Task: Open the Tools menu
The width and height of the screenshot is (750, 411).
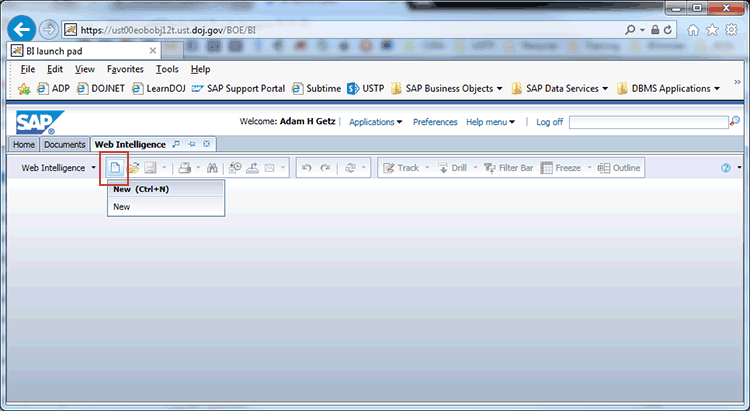Action: tap(167, 69)
